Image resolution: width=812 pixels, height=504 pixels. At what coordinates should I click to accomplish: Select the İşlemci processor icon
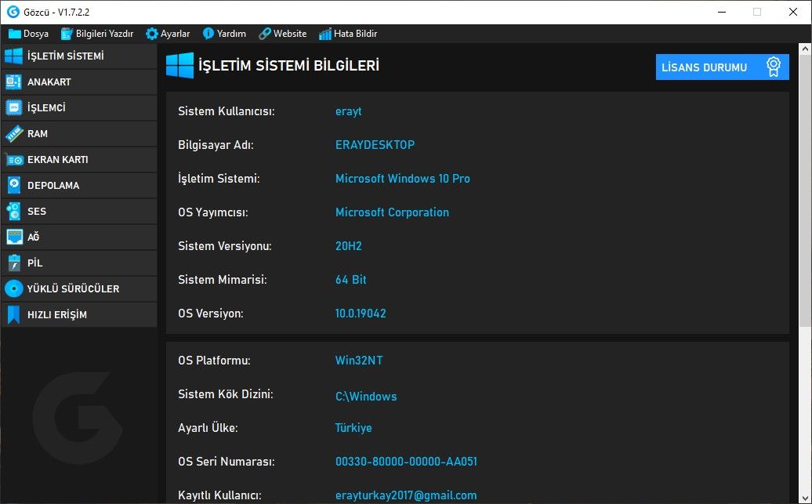14,107
